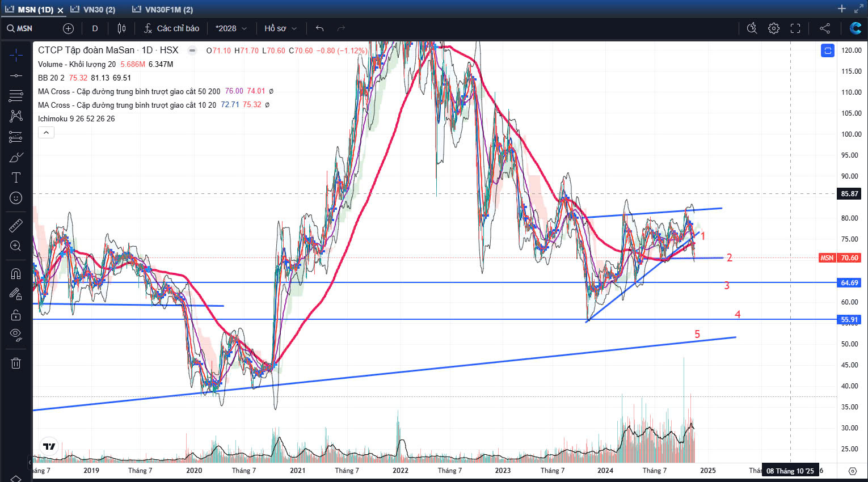Add symbol to compare with plus icon
The width and height of the screenshot is (868, 482).
coord(68,28)
